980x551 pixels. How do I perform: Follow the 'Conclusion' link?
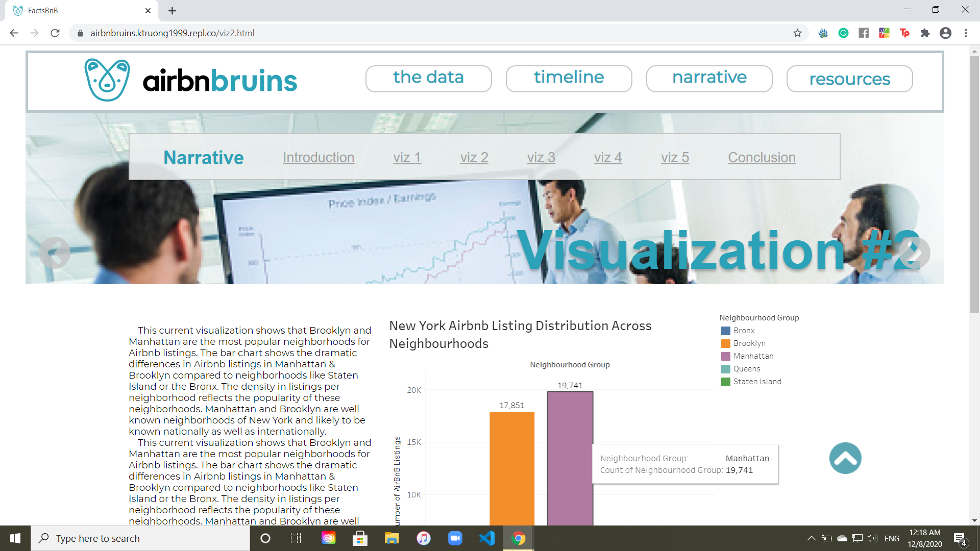coord(762,158)
